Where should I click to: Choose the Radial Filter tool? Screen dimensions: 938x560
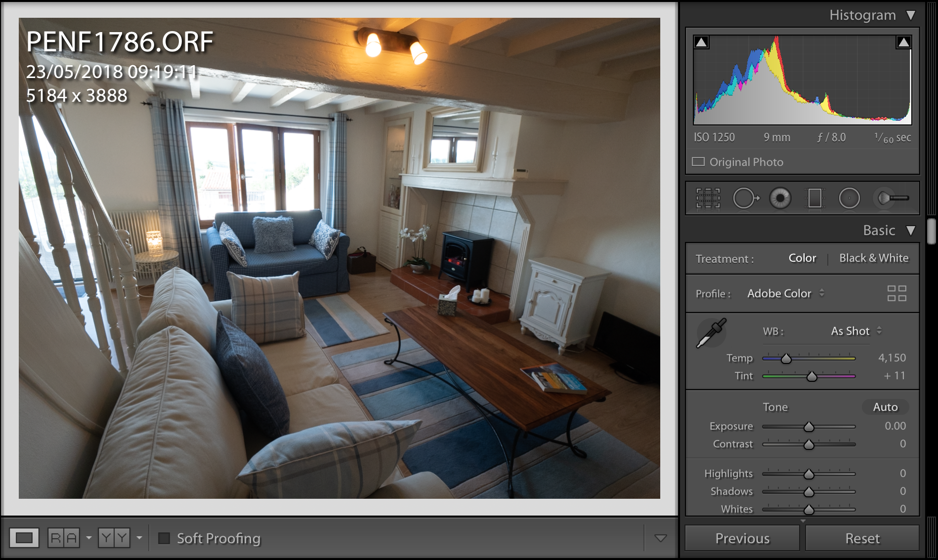pos(849,199)
